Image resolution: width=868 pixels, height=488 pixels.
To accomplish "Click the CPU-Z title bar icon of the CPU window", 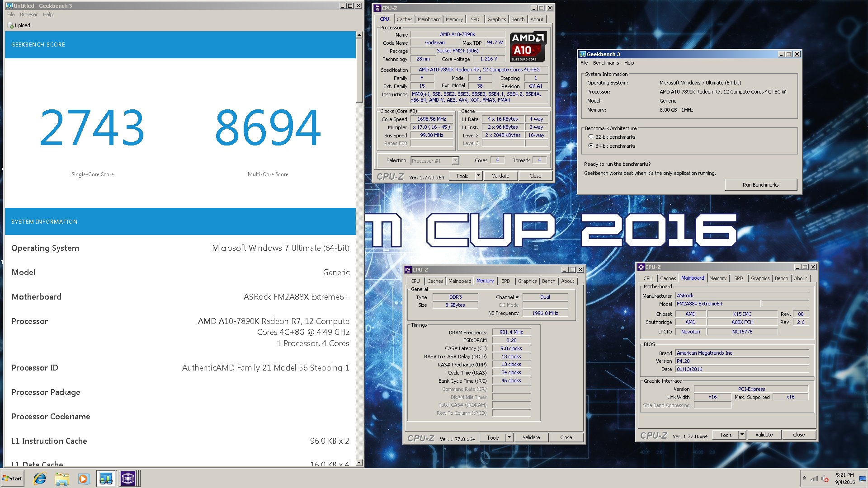I will pos(377,8).
